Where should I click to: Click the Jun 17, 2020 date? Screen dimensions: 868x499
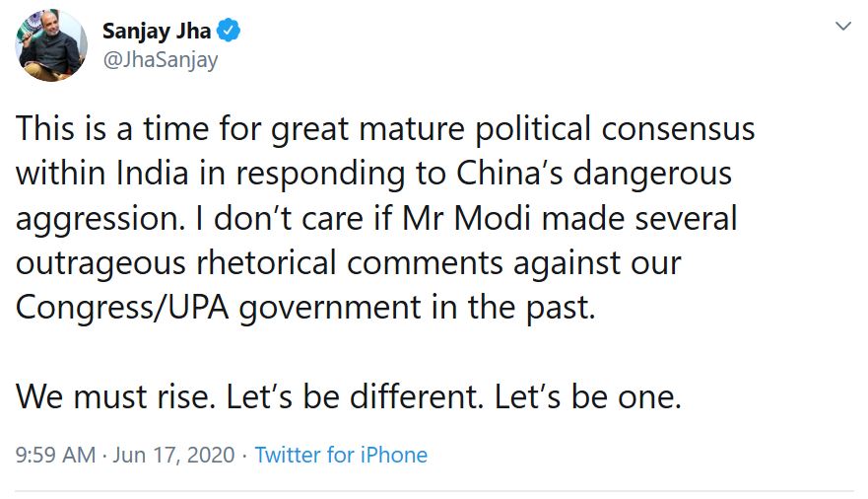tap(173, 456)
